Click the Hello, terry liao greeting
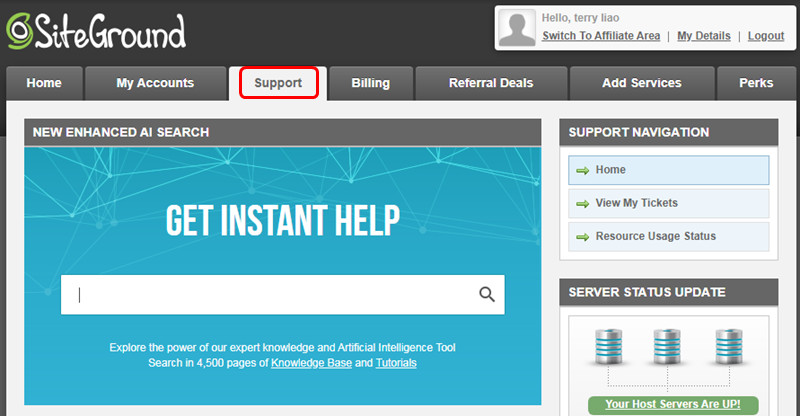Viewport: 800px width, 416px height. (x=580, y=18)
